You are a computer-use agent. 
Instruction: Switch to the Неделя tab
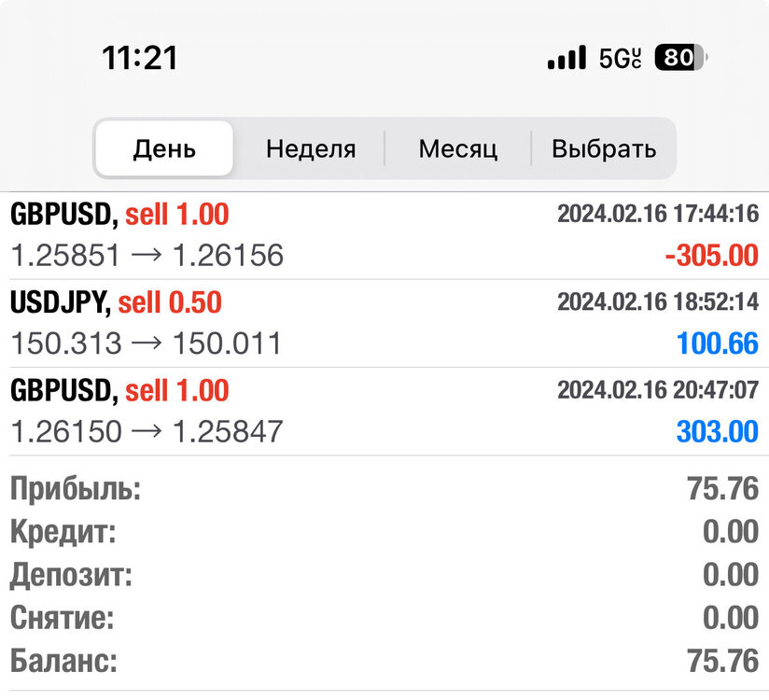point(311,148)
